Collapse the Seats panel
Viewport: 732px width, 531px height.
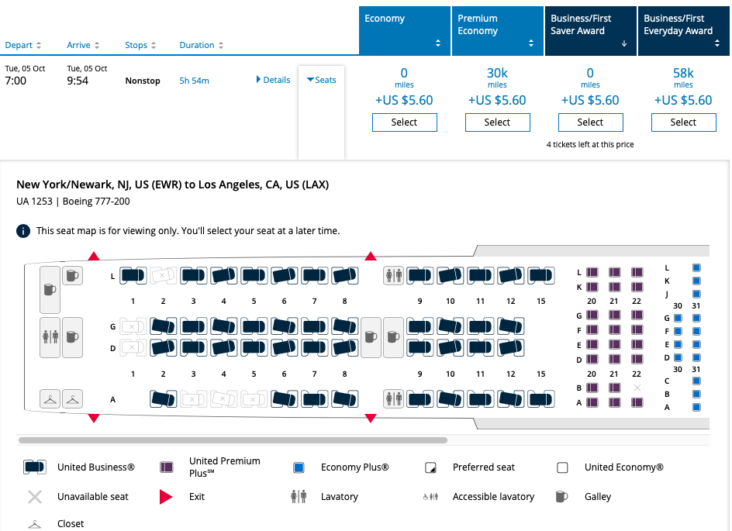pyautogui.click(x=322, y=80)
